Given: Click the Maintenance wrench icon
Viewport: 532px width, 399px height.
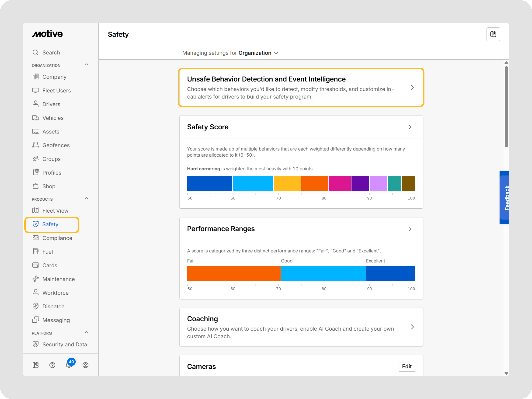Looking at the screenshot, I should 36,279.
